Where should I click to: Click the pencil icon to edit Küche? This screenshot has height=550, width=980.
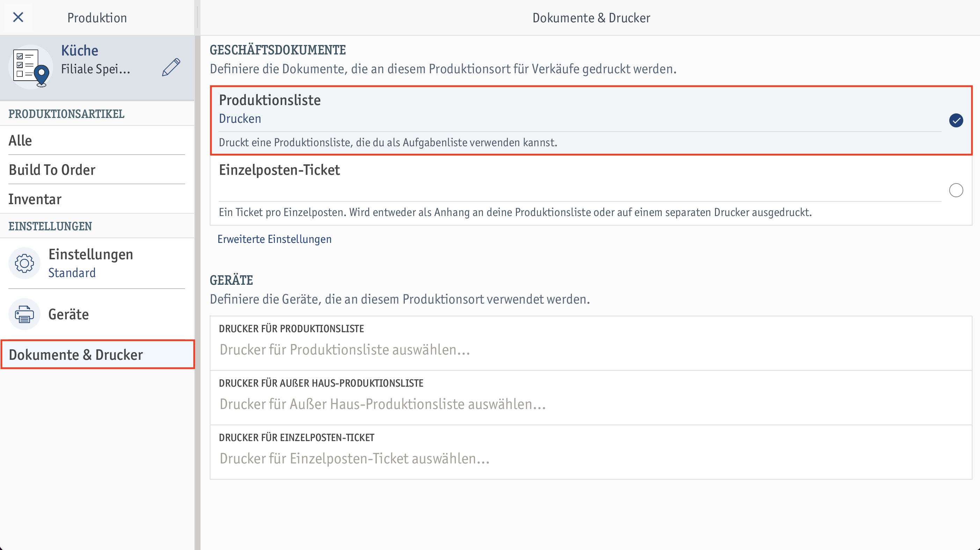pos(171,67)
